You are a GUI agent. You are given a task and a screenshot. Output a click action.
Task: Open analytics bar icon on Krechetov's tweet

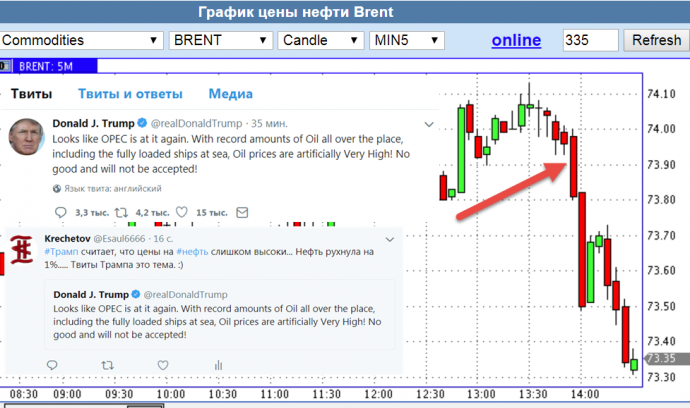click(x=216, y=364)
